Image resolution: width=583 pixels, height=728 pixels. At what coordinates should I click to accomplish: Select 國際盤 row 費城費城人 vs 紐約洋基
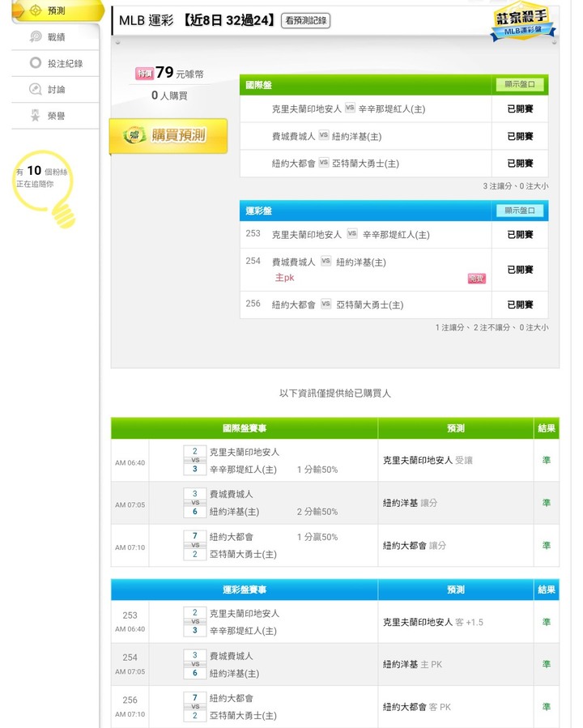coord(394,137)
